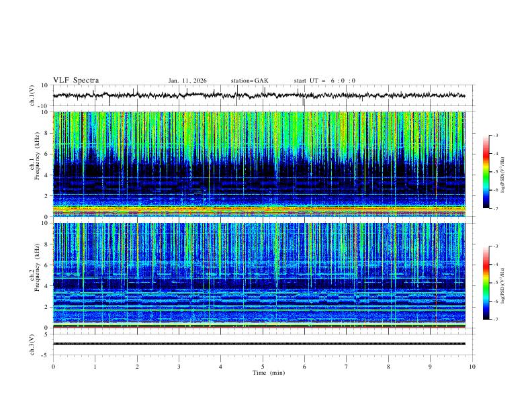Click time axis tick label "8"
This screenshot has width=532, height=411.
pyautogui.click(x=388, y=367)
